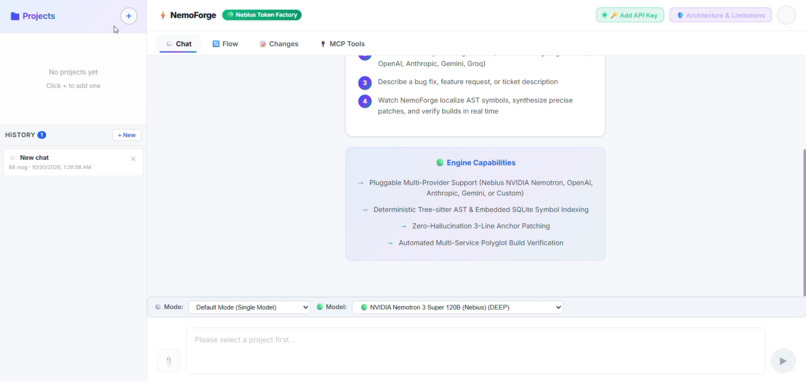Click the Pluggable Multi-Provider Support text
The height and width of the screenshot is (381, 806).
(481, 188)
